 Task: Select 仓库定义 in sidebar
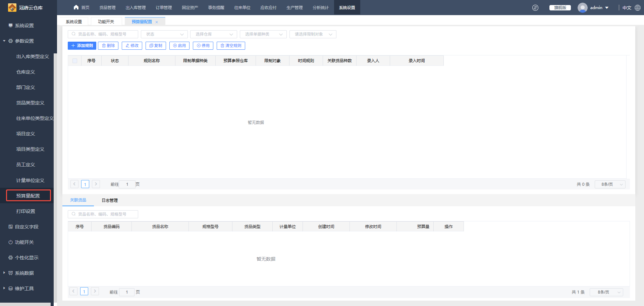pos(25,72)
